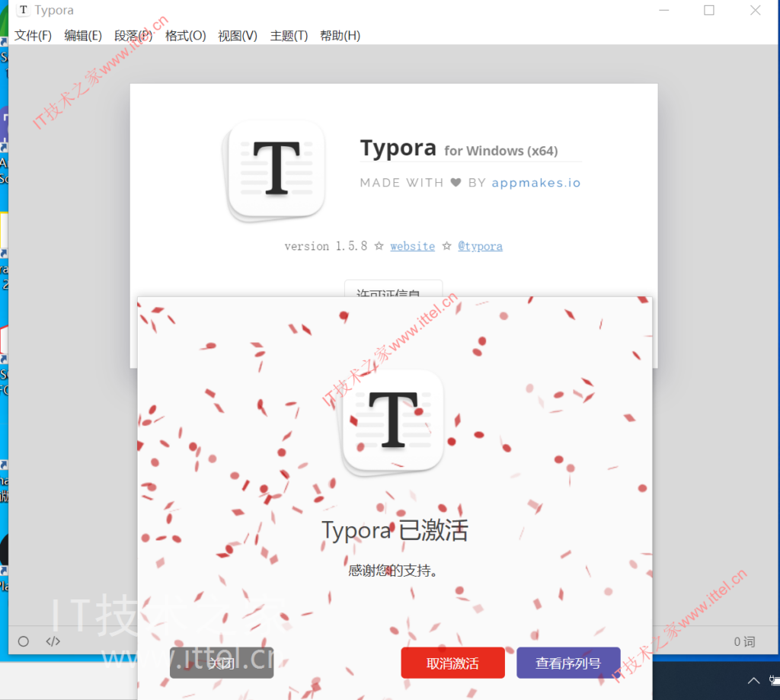Open outline view using the circle icon
This screenshot has width=780, height=700.
[24, 641]
